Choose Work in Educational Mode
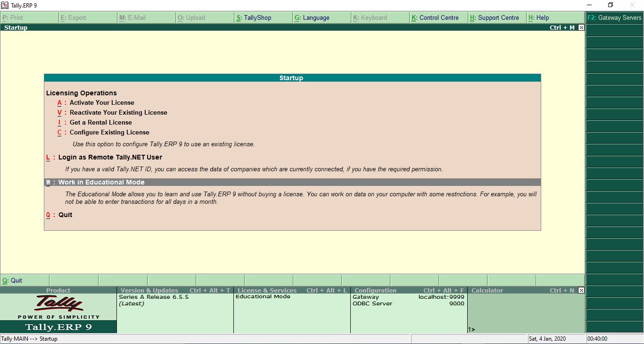This screenshot has height=344, width=644. (292, 182)
